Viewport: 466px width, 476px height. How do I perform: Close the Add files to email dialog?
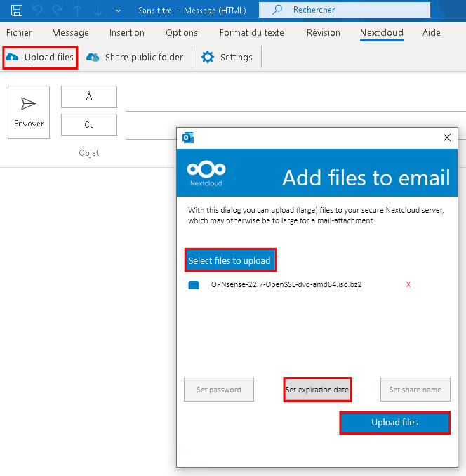(446, 138)
